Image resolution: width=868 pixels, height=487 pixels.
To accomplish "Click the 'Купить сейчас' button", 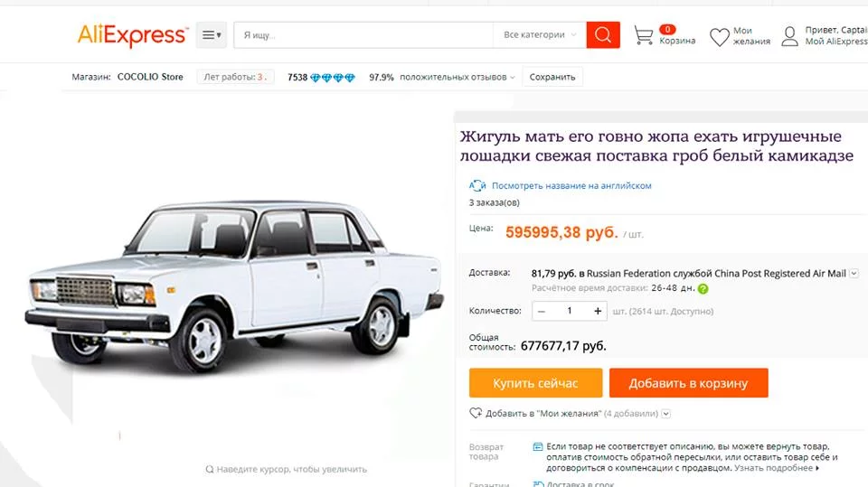I will (535, 383).
